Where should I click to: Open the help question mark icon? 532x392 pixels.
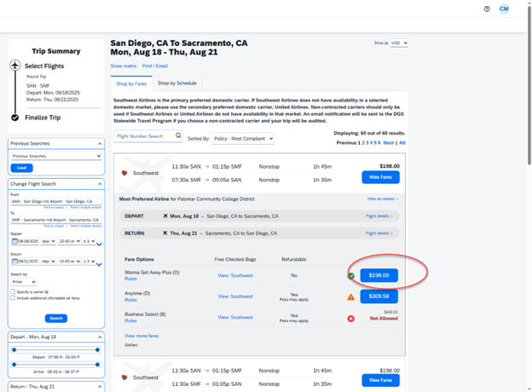click(487, 9)
